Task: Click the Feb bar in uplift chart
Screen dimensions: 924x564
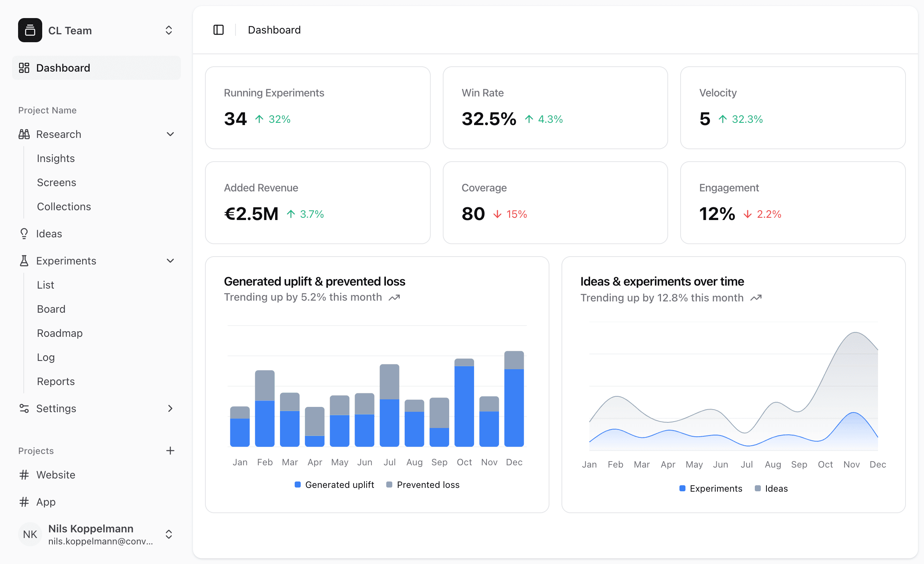Action: click(x=265, y=408)
